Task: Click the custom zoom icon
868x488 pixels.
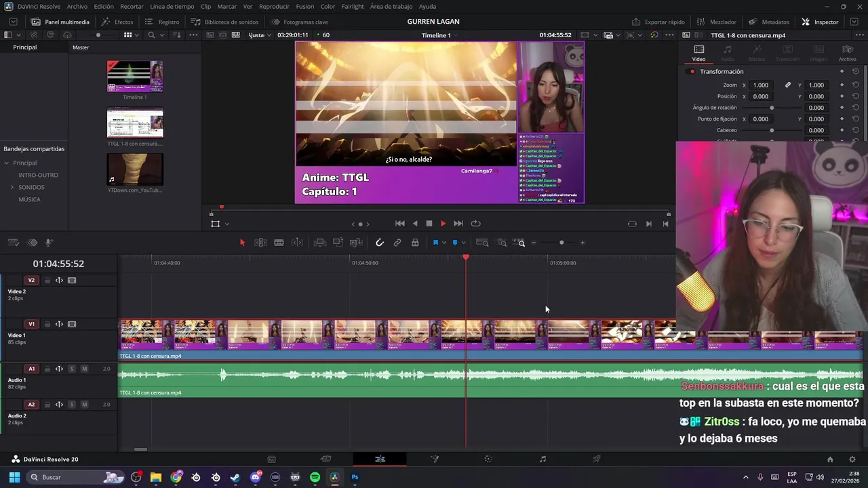Action: (519, 243)
